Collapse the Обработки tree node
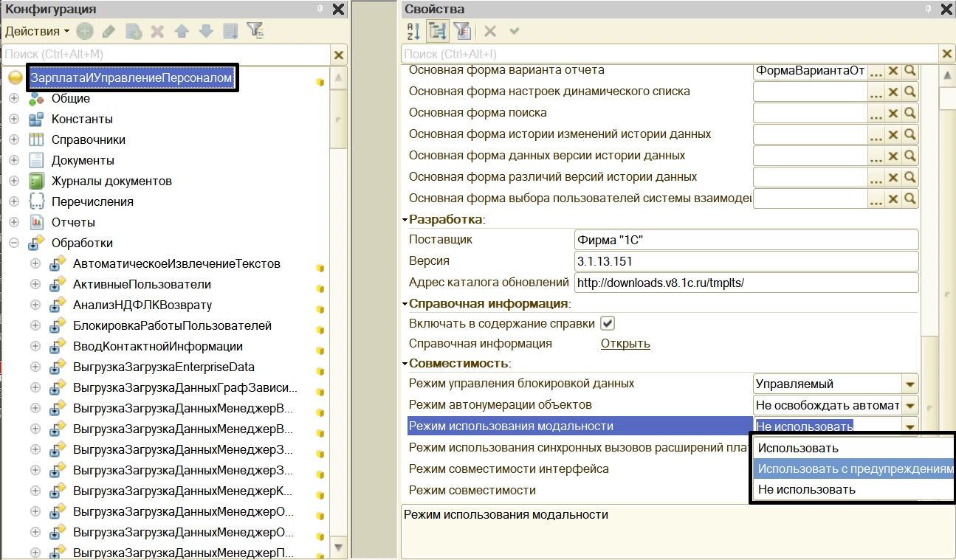 tap(14, 243)
